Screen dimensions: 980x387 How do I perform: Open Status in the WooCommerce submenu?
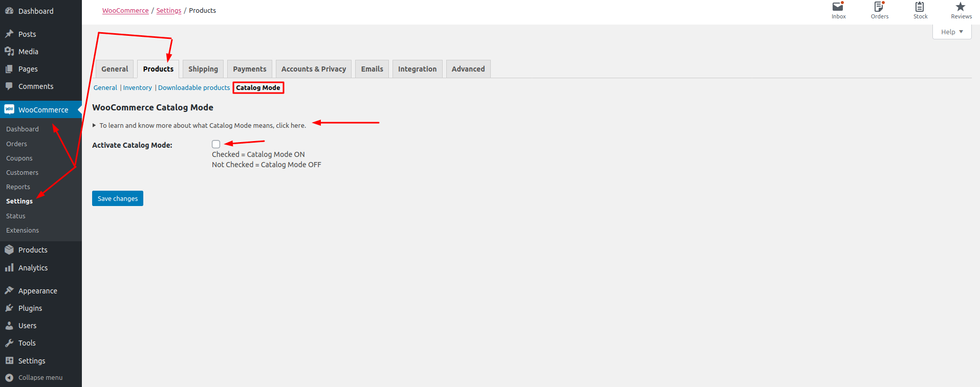(x=16, y=216)
